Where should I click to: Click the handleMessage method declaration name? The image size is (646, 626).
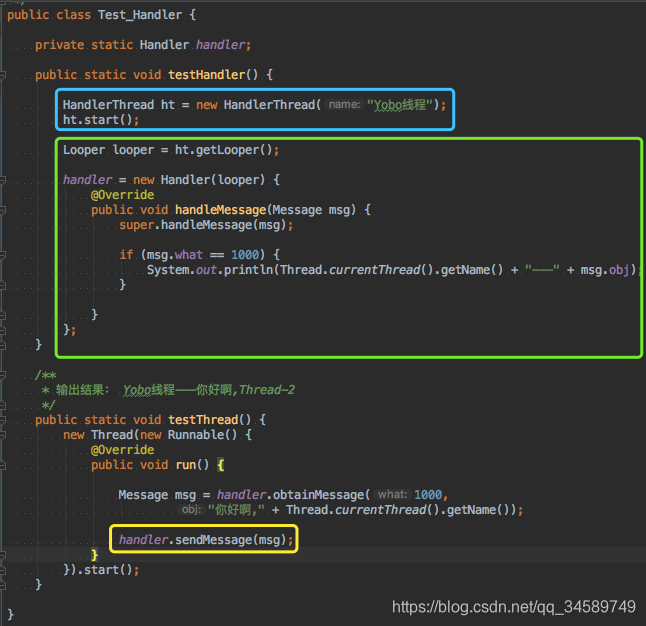[x=221, y=210]
